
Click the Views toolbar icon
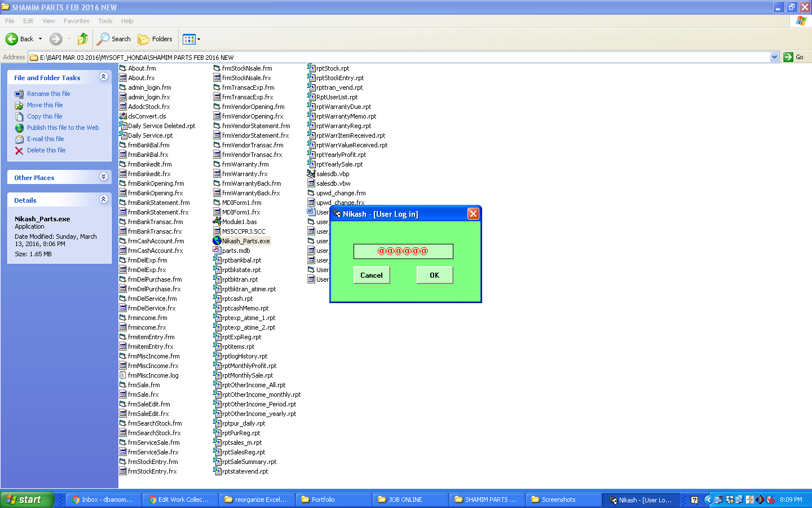click(188, 39)
